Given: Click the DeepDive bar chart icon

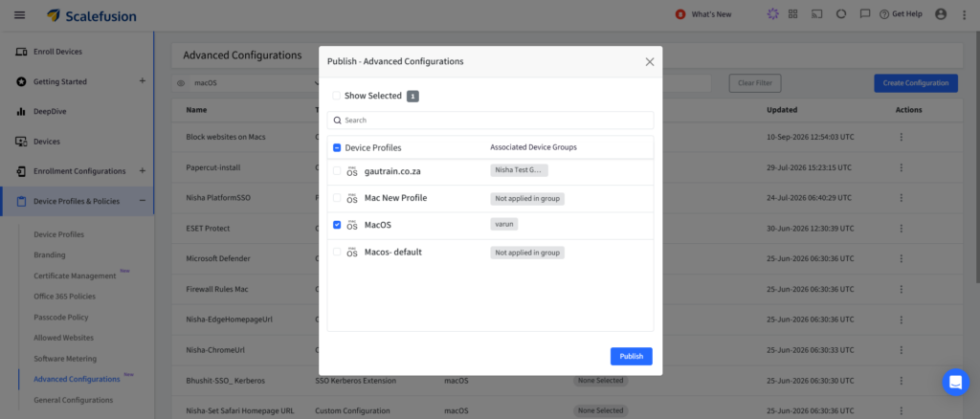Looking at the screenshot, I should pyautogui.click(x=21, y=112).
